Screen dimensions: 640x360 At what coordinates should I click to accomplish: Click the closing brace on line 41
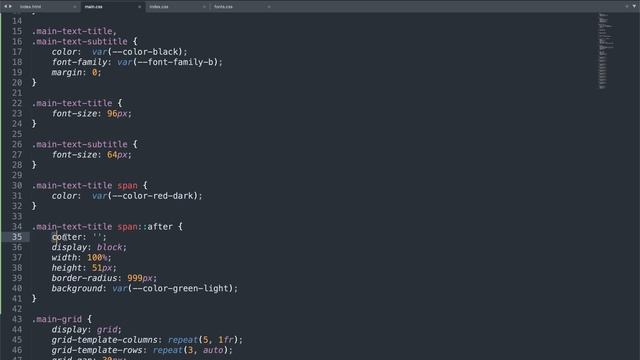click(x=34, y=299)
